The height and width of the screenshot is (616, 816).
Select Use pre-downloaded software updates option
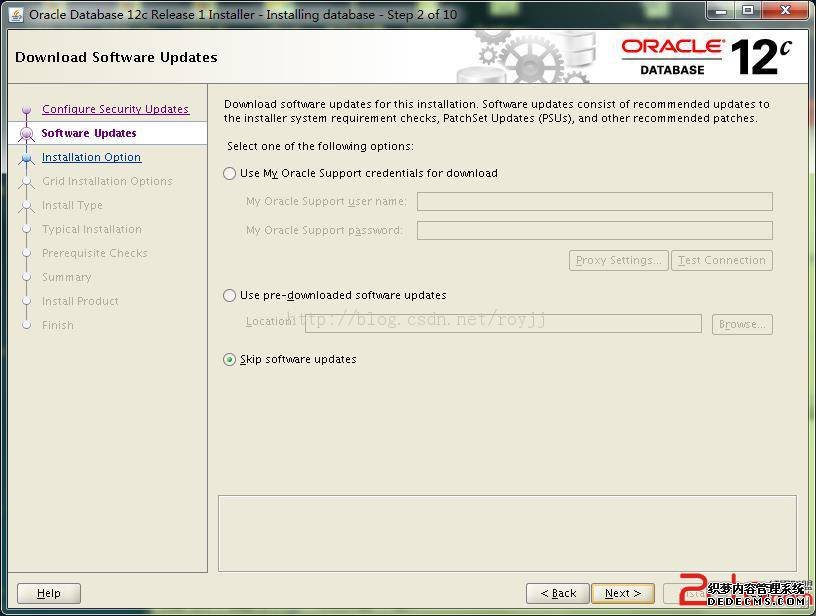230,296
